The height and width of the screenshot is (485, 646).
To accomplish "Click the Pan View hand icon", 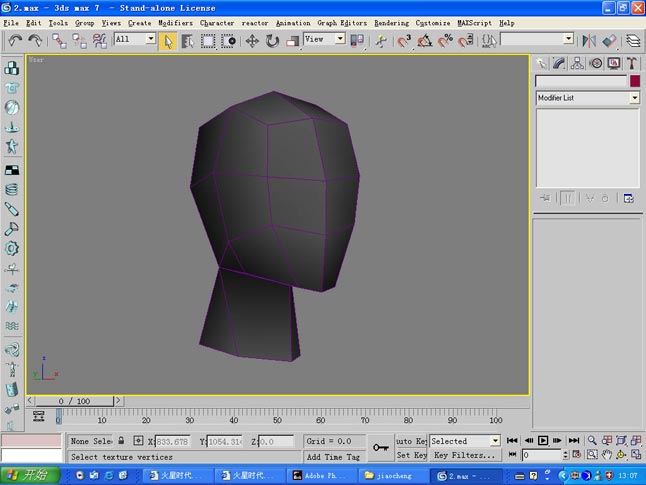I will pyautogui.click(x=606, y=455).
